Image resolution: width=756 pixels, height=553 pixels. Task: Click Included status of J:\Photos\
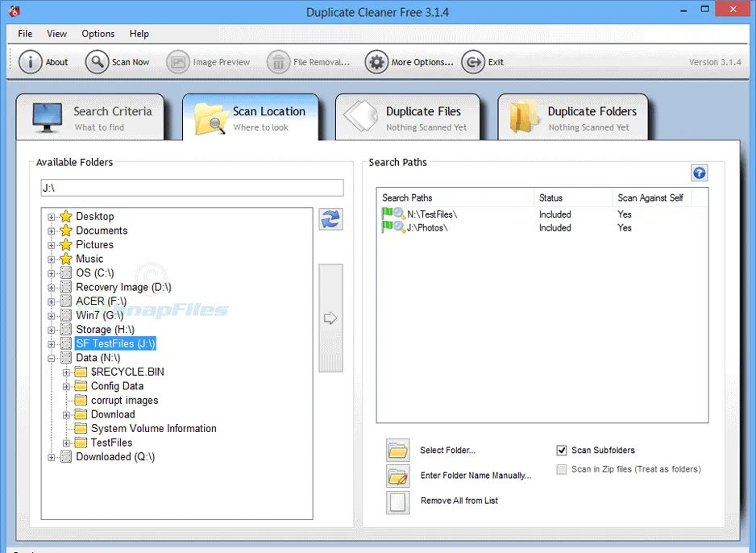pos(555,227)
